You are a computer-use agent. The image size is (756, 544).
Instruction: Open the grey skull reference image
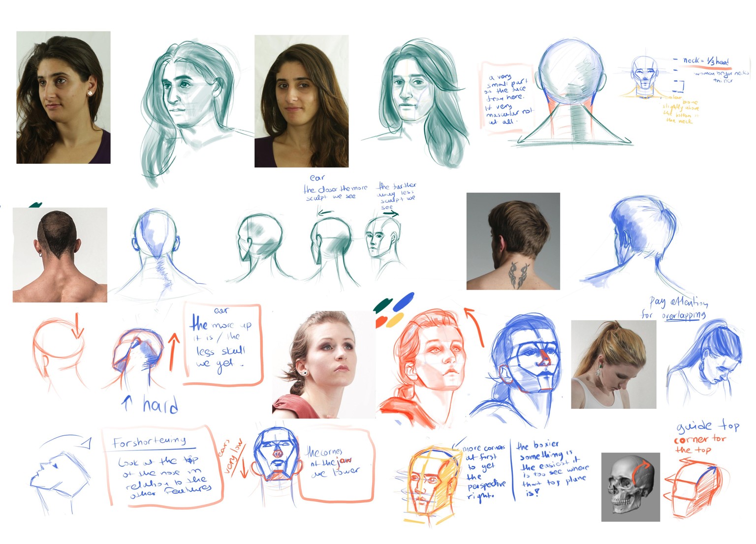pyautogui.click(x=630, y=487)
